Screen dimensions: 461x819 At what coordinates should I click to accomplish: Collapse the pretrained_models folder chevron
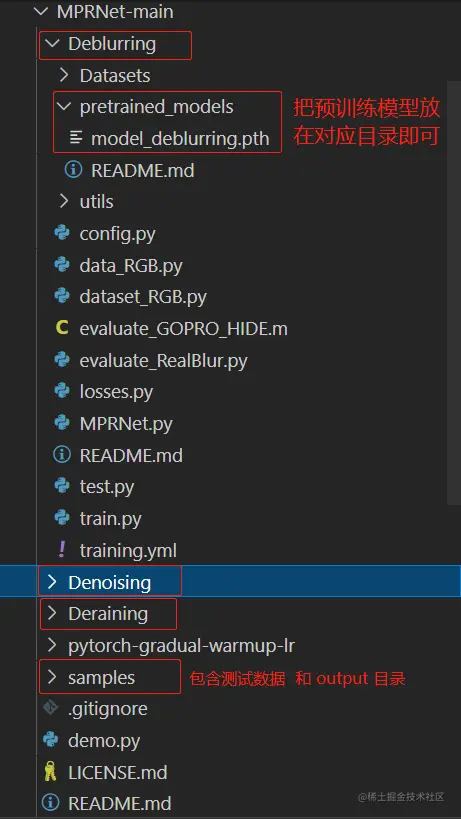tap(64, 107)
